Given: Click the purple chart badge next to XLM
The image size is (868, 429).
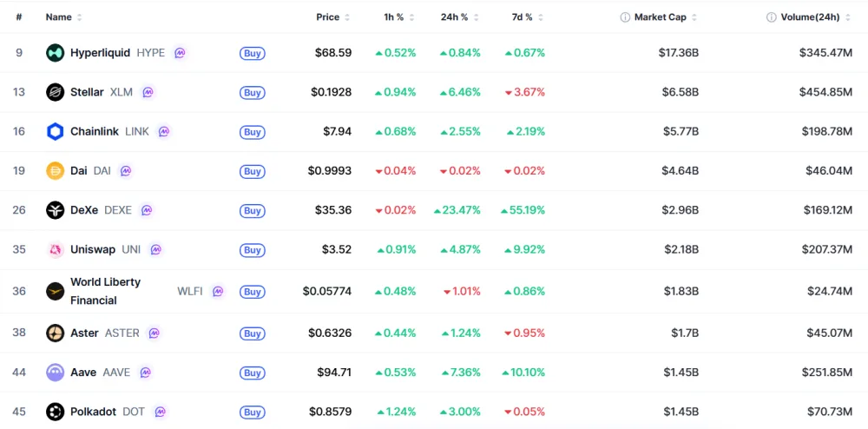Looking at the screenshot, I should click(x=148, y=92).
